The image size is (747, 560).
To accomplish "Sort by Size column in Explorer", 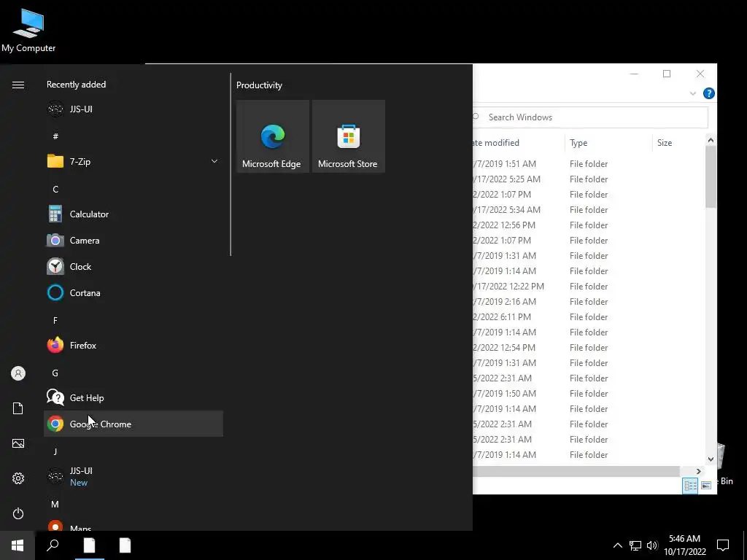I will [x=678, y=143].
